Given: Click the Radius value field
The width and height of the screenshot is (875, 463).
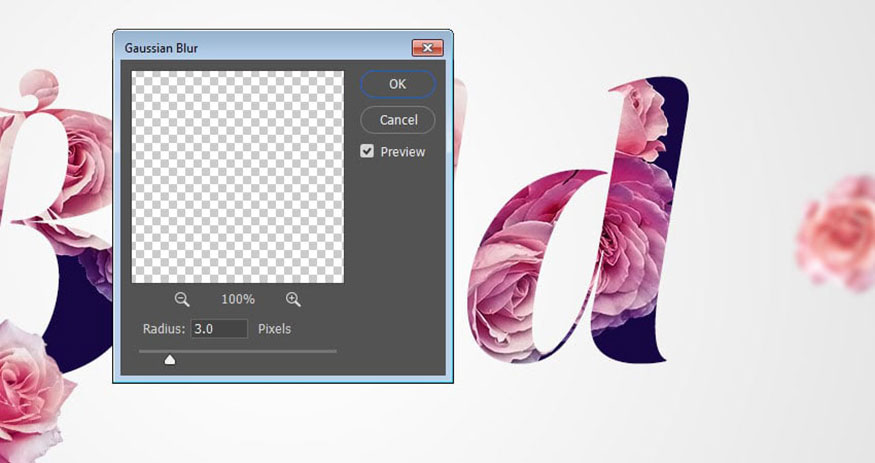Looking at the screenshot, I should click(x=219, y=329).
